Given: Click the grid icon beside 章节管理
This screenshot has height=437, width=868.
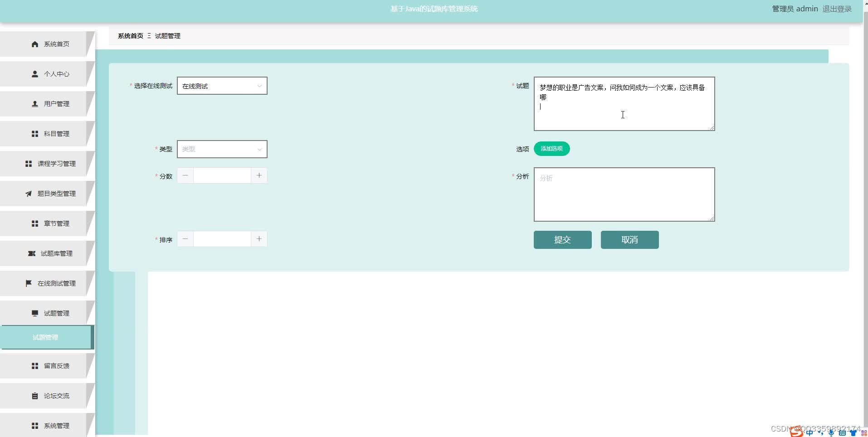Looking at the screenshot, I should tap(35, 223).
